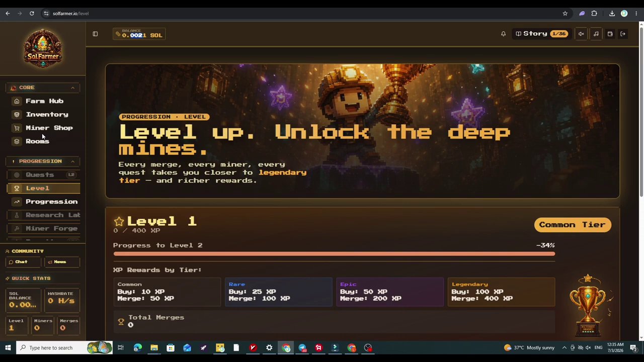Collapse the PROGRESSION section chevron
Viewport: 644px width, 362px height.
tap(72, 161)
